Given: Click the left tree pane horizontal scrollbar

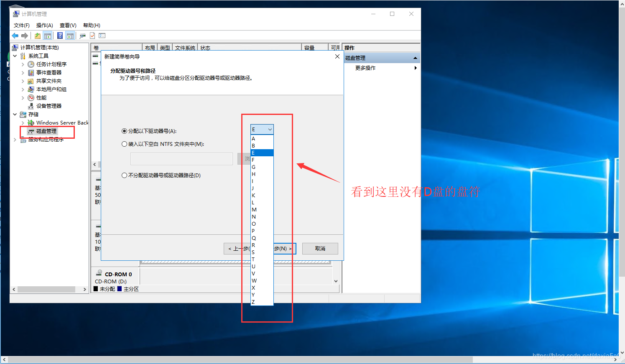Looking at the screenshot, I should tap(46, 289).
